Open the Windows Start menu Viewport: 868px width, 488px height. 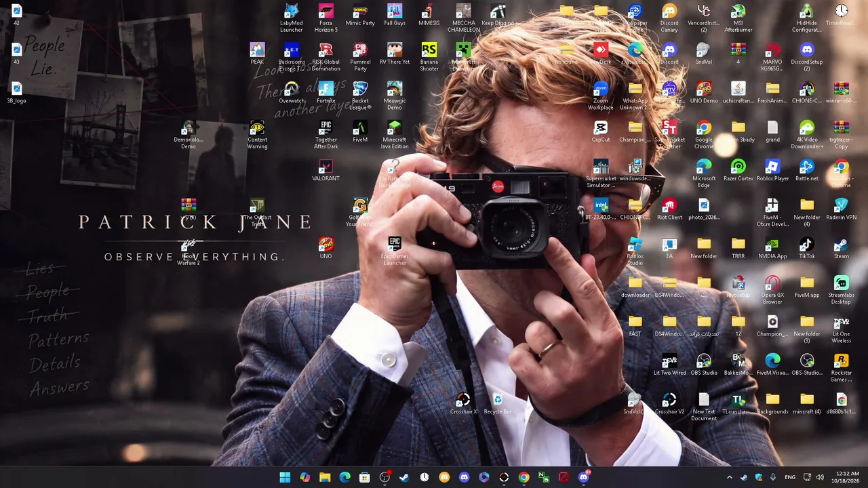[x=285, y=477]
